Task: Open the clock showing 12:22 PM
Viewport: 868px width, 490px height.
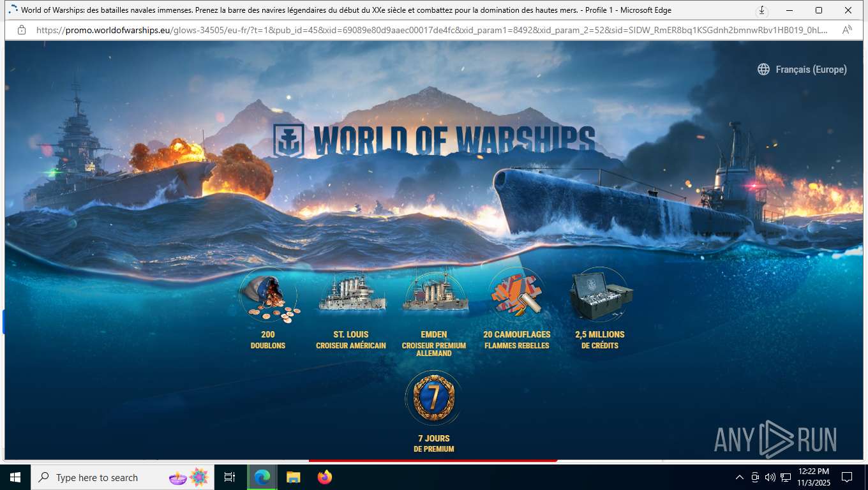Action: (814, 477)
